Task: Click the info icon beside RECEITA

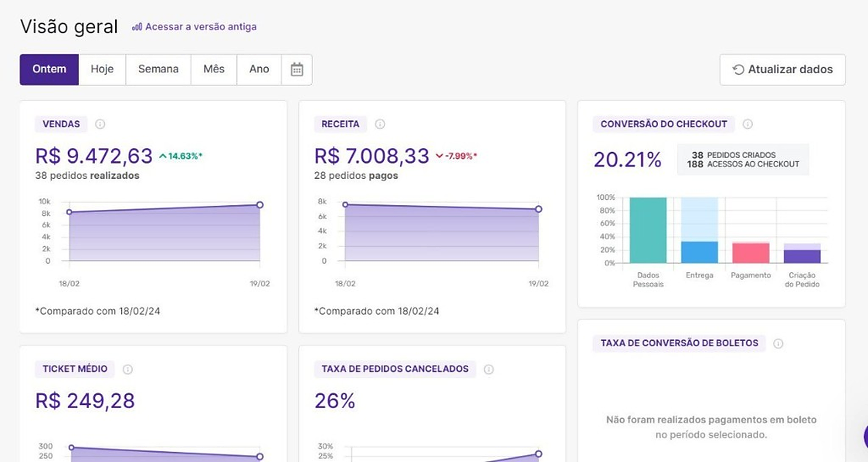Action: 380,124
